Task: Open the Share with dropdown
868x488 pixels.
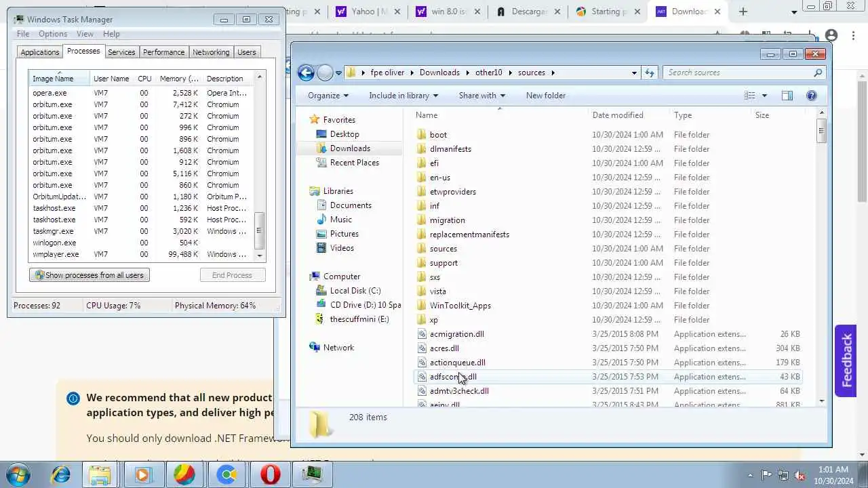Action: (x=482, y=96)
